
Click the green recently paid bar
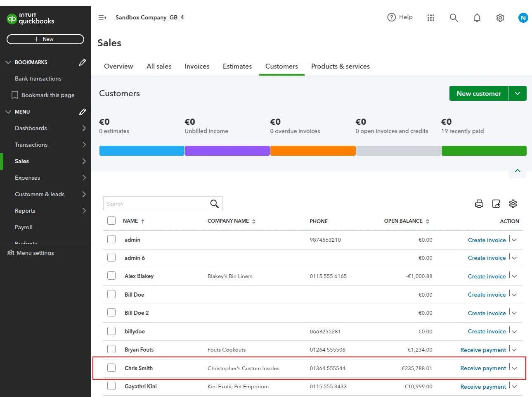[484, 151]
